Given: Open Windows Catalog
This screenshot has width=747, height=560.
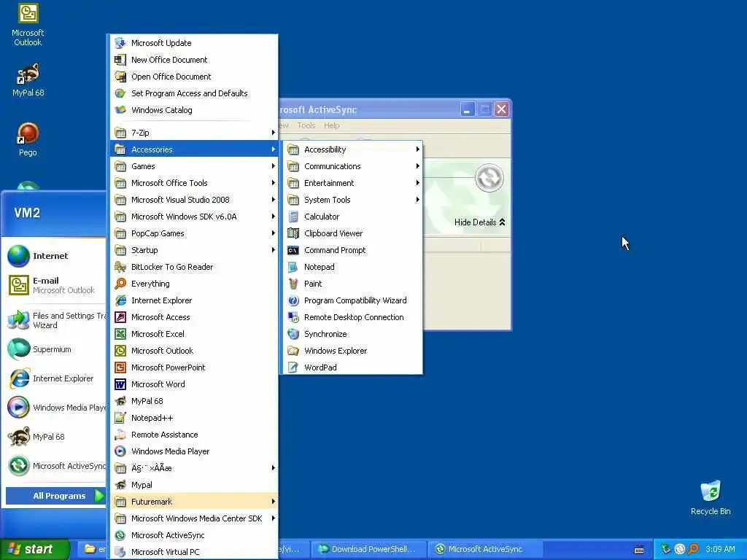Looking at the screenshot, I should coord(194,110).
